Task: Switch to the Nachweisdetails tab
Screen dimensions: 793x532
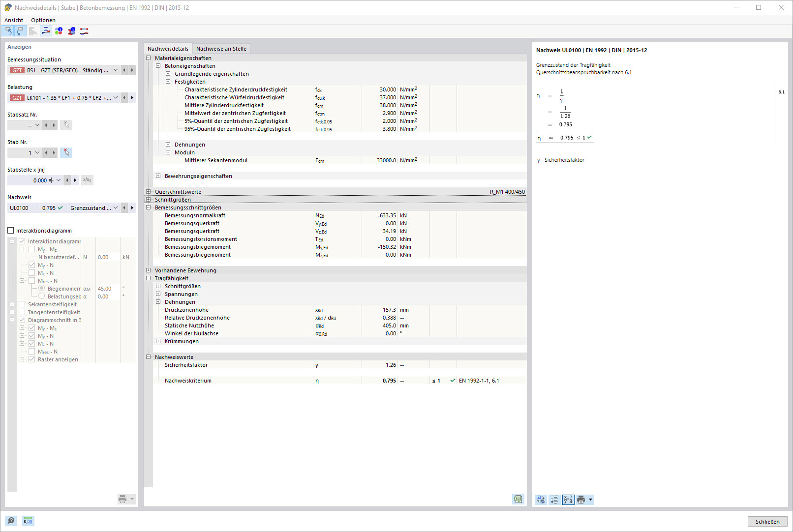Action: click(x=168, y=49)
